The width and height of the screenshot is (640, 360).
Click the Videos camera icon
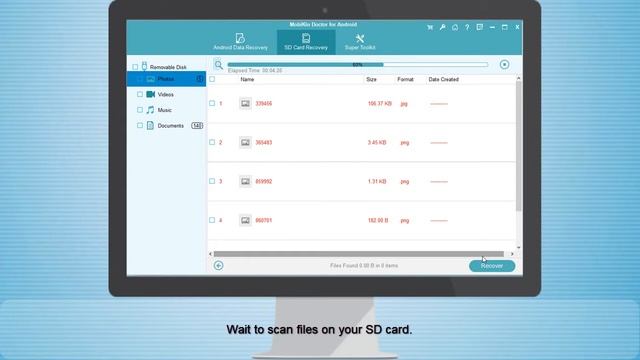click(151, 94)
